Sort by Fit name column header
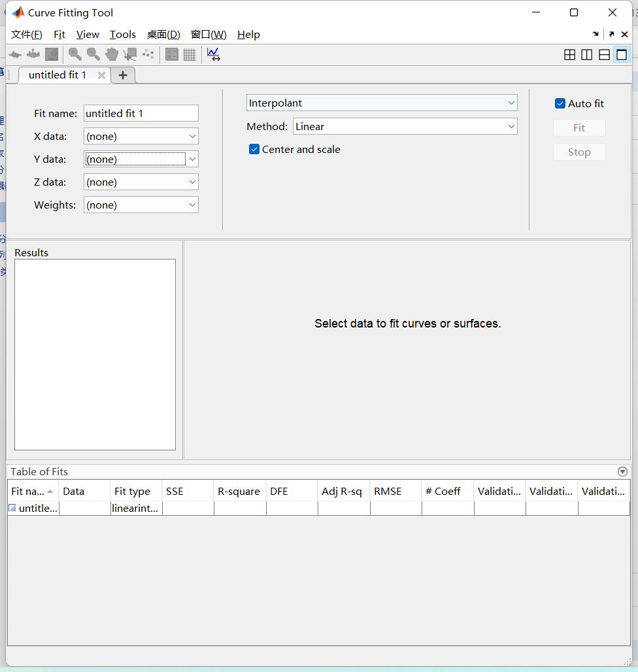This screenshot has width=638, height=672. point(33,491)
